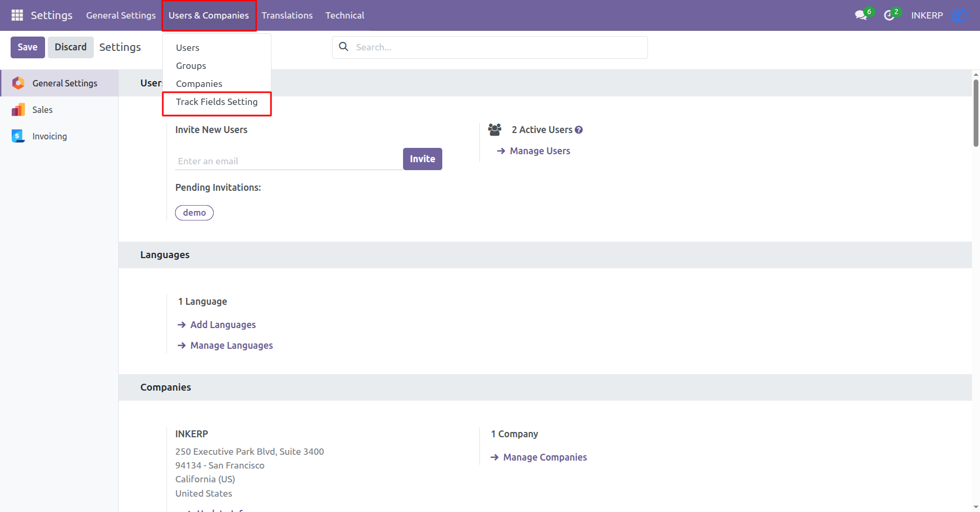This screenshot has height=512, width=980.
Task: Click the user avatar icon
Action: click(960, 15)
